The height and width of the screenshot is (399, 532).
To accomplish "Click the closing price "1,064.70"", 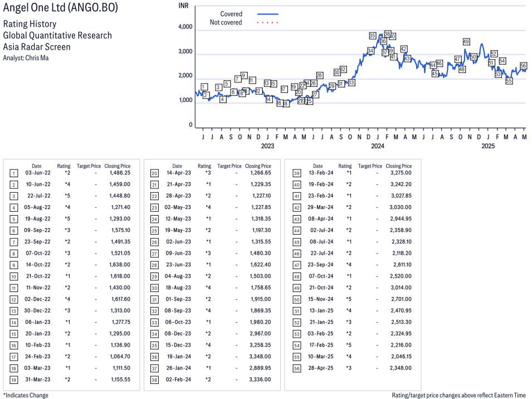I will [120, 357].
